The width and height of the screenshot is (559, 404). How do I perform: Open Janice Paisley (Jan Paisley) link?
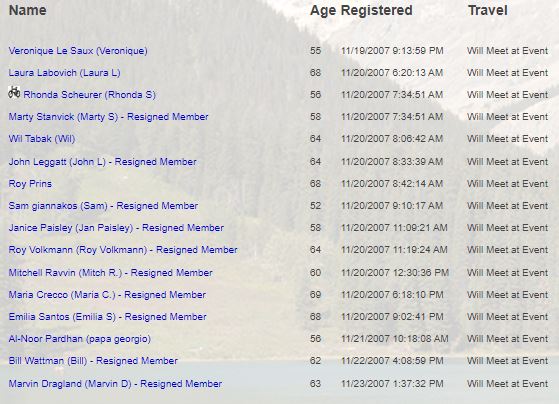[x=116, y=228]
